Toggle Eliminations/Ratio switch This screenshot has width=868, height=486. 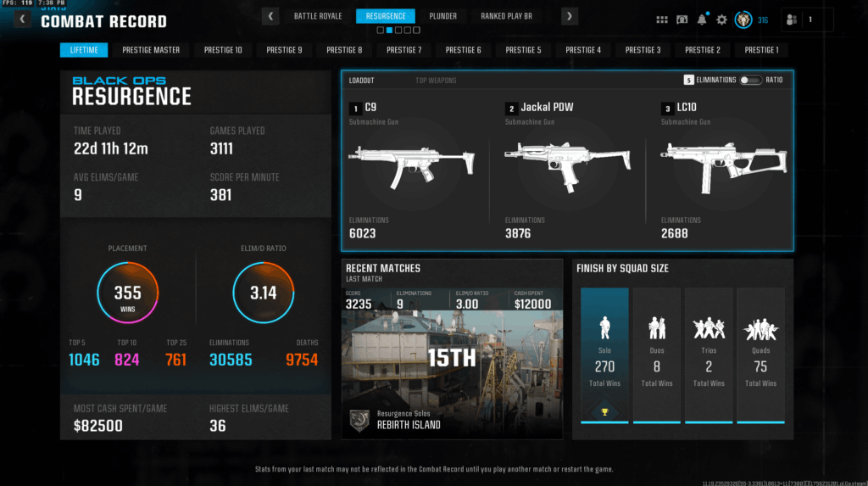click(750, 81)
